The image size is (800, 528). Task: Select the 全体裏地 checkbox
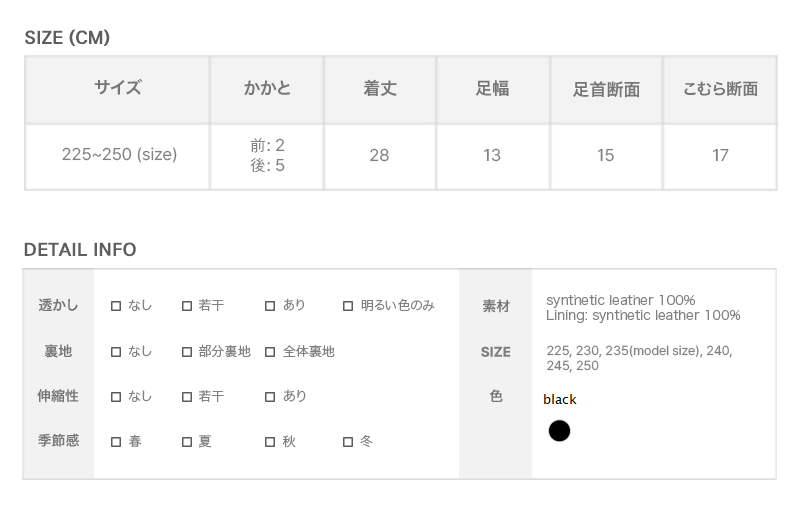point(270,352)
